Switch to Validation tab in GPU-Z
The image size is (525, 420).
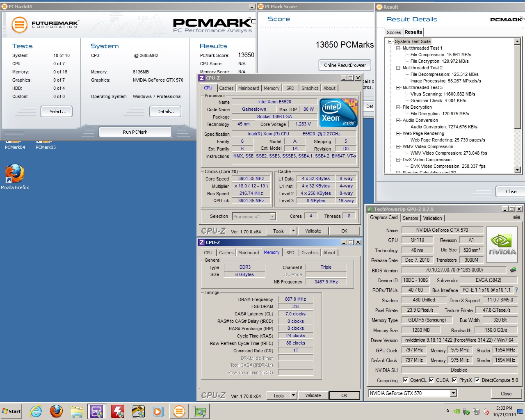coord(433,218)
